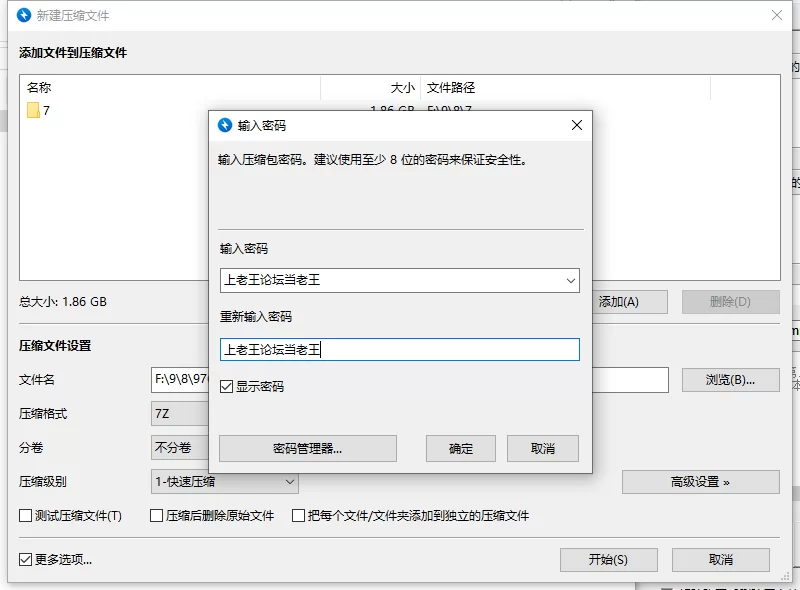800x590 pixels.
Task: Open the 分卷 dropdown showing 不分卷
Action: [180, 448]
